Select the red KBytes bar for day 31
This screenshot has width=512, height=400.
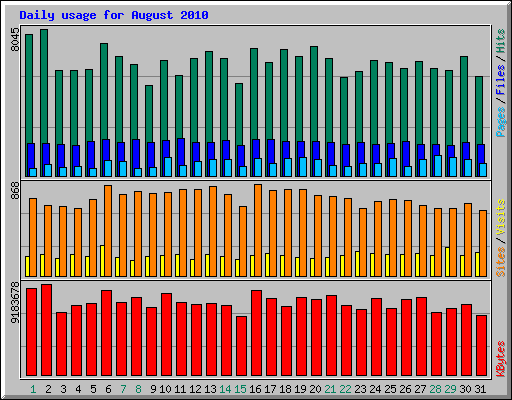click(482, 346)
